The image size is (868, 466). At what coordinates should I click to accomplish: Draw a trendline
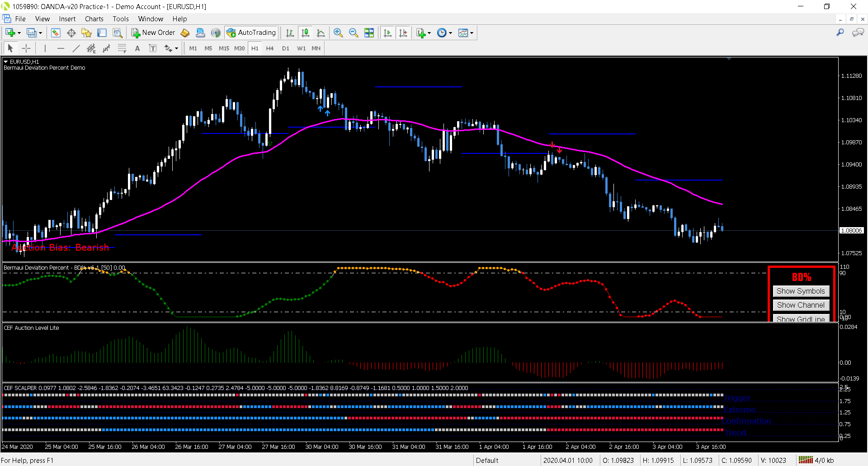pos(76,48)
